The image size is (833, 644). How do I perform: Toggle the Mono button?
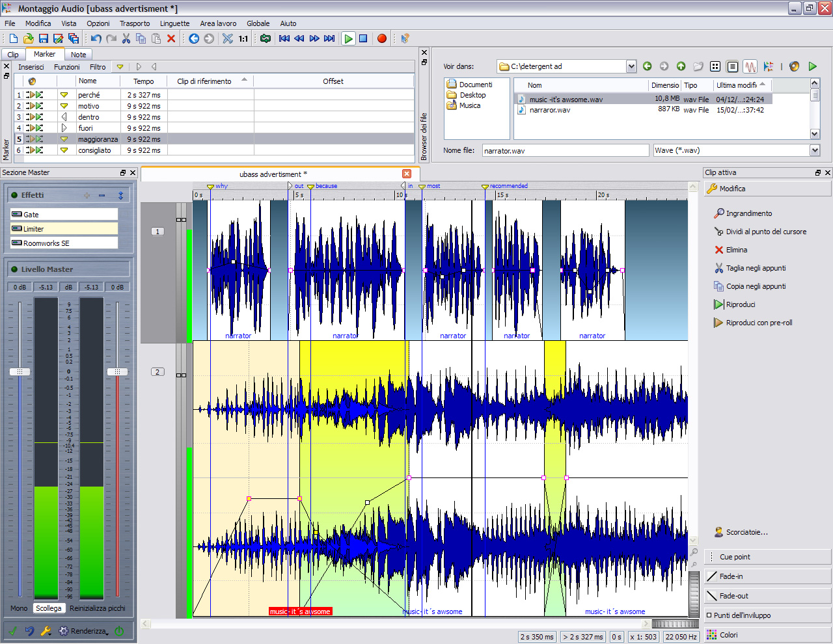(19, 608)
